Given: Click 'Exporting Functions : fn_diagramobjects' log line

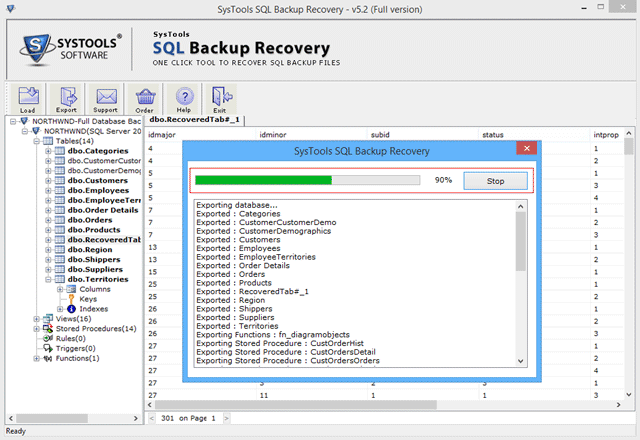Looking at the screenshot, I should coord(273,335).
